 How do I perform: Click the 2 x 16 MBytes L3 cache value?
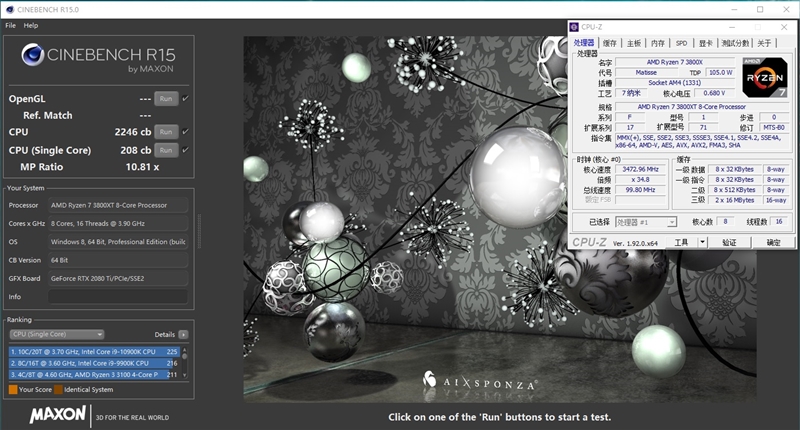point(734,200)
